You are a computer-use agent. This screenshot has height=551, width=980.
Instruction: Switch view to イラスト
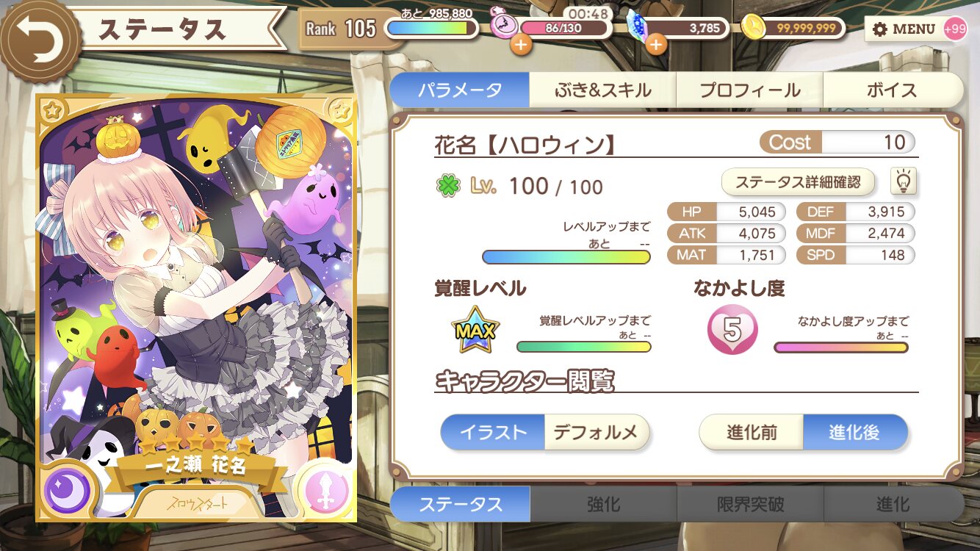pos(493,432)
